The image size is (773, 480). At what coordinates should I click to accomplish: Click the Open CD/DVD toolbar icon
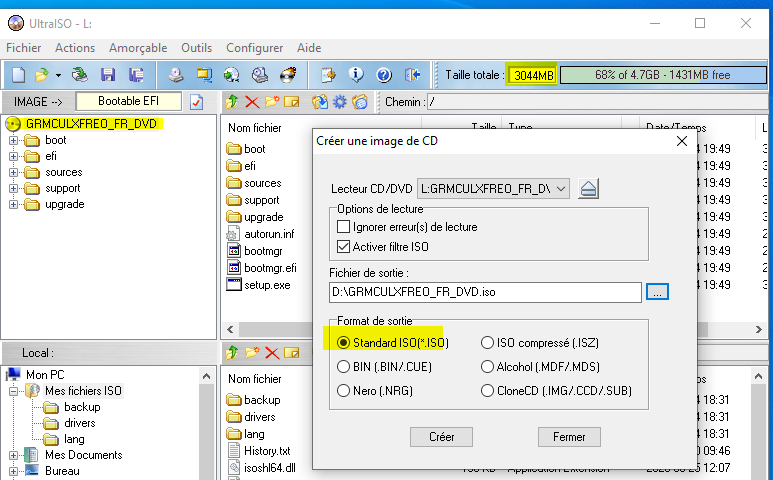pyautogui.click(x=79, y=75)
